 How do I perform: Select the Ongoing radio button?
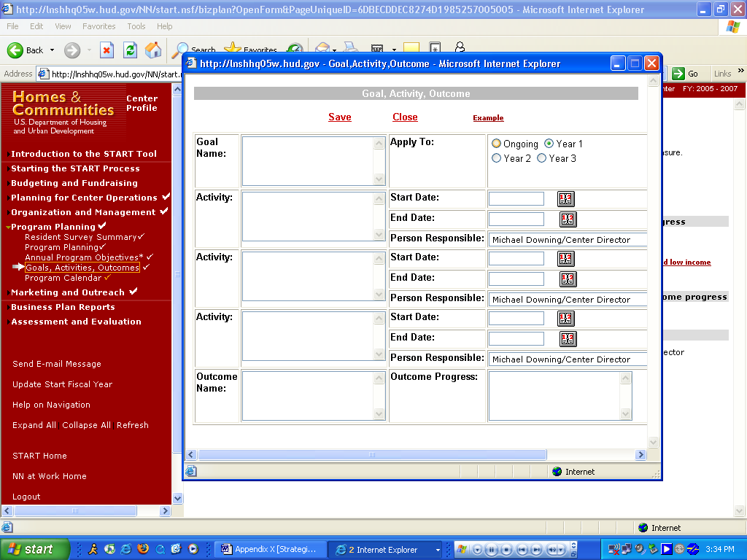coord(497,144)
